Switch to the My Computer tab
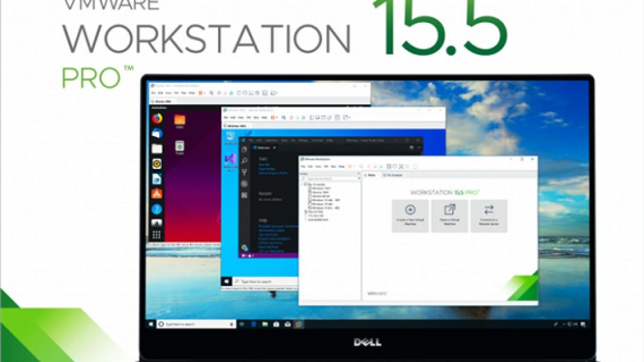 click(x=393, y=175)
